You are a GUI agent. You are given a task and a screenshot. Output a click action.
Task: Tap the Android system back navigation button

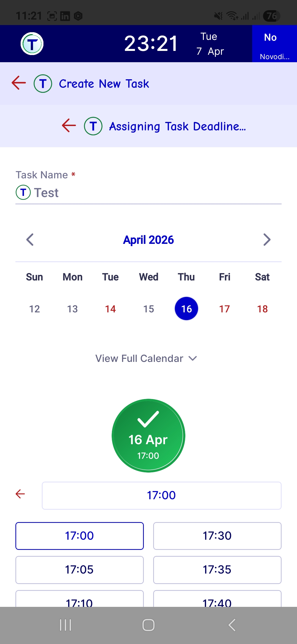click(232, 625)
